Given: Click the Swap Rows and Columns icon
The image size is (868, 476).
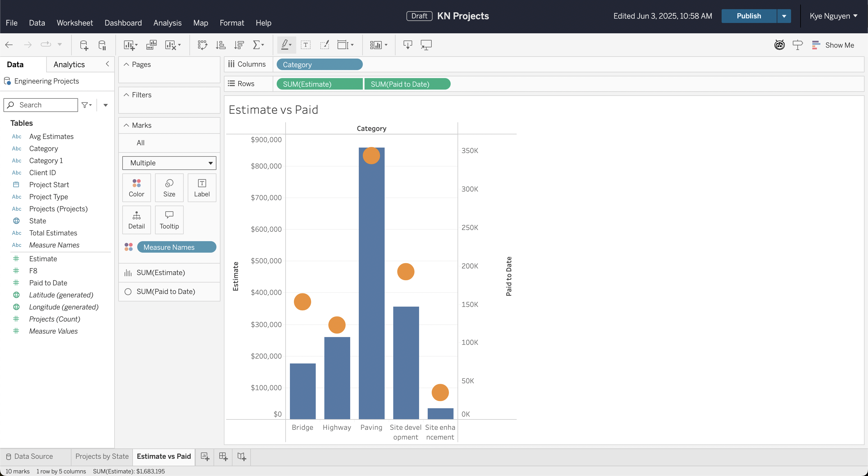Looking at the screenshot, I should 202,45.
